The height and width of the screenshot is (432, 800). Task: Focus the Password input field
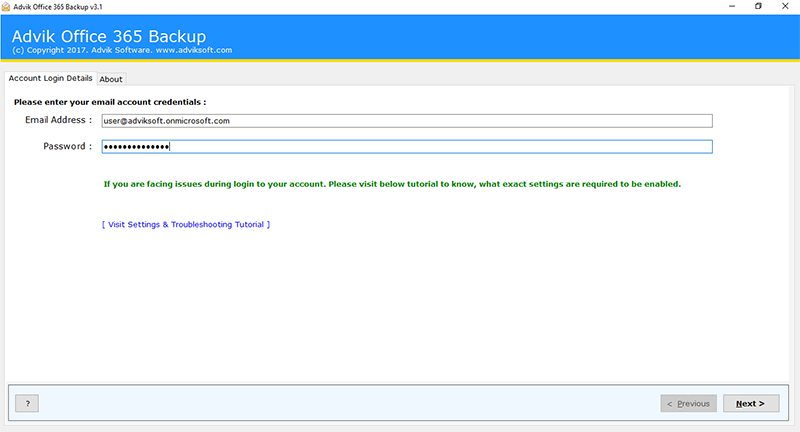407,147
